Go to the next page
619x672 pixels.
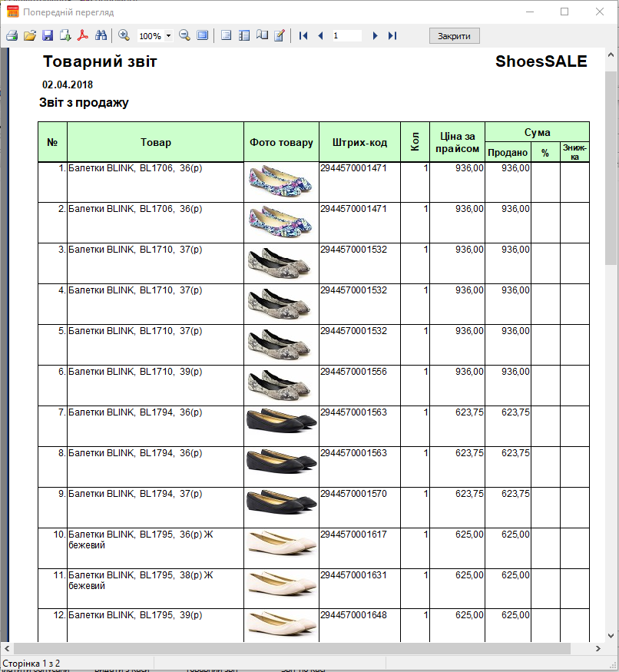[375, 36]
